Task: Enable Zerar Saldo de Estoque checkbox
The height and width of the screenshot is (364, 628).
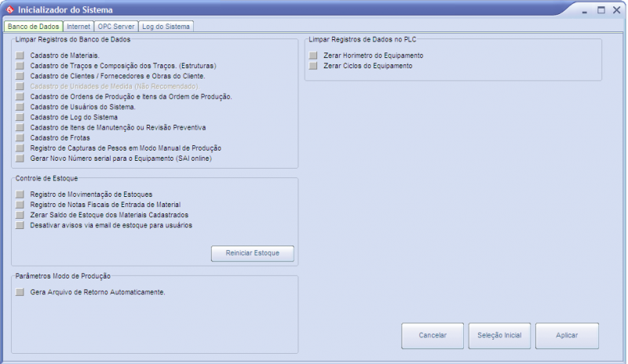Action: [20, 215]
